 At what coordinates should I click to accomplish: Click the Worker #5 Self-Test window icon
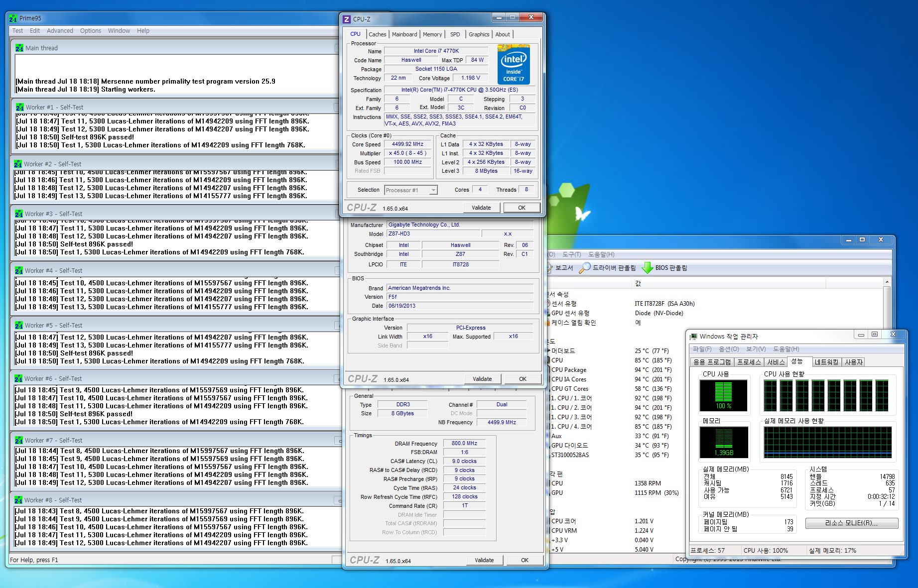tap(19, 325)
